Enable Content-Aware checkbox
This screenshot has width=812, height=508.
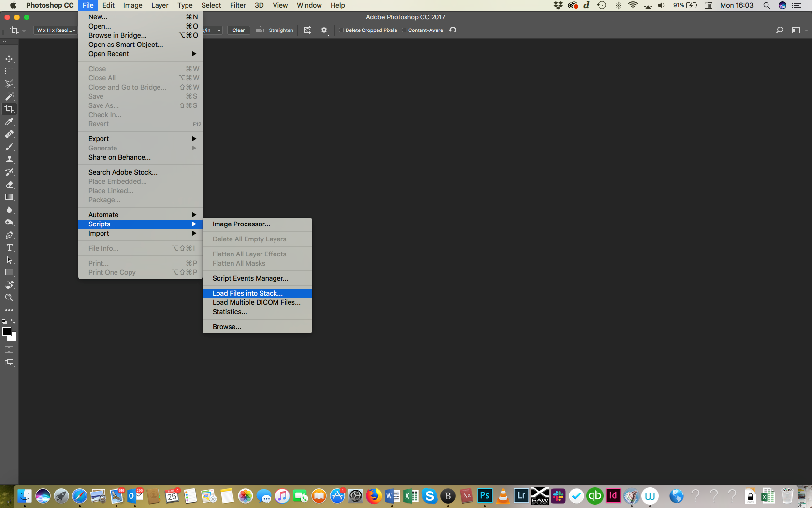click(x=404, y=30)
